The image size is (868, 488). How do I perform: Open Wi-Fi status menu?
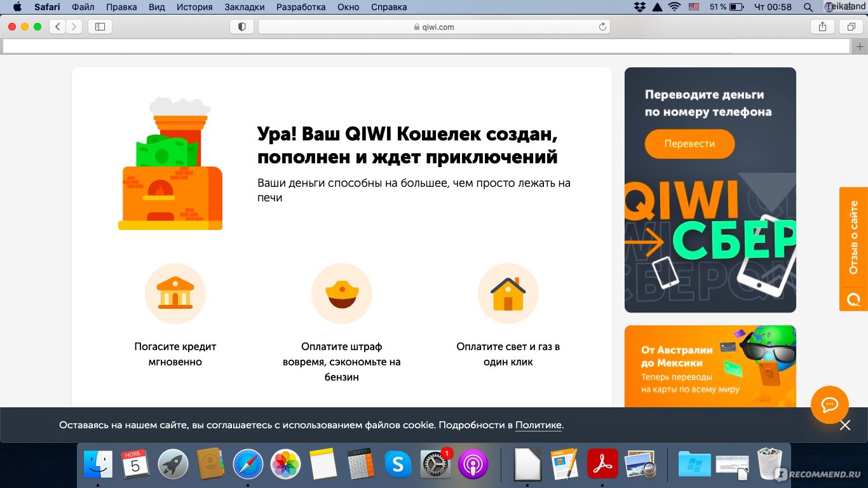pyautogui.click(x=674, y=7)
